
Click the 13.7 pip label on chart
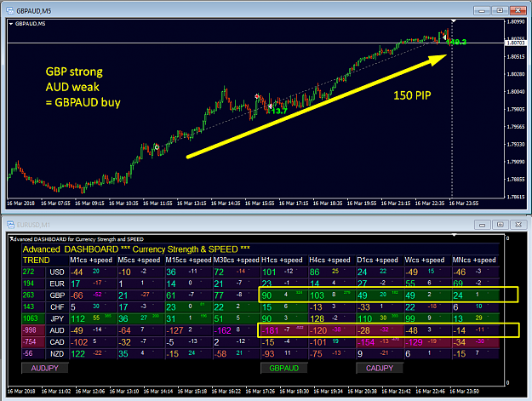pyautogui.click(x=279, y=111)
